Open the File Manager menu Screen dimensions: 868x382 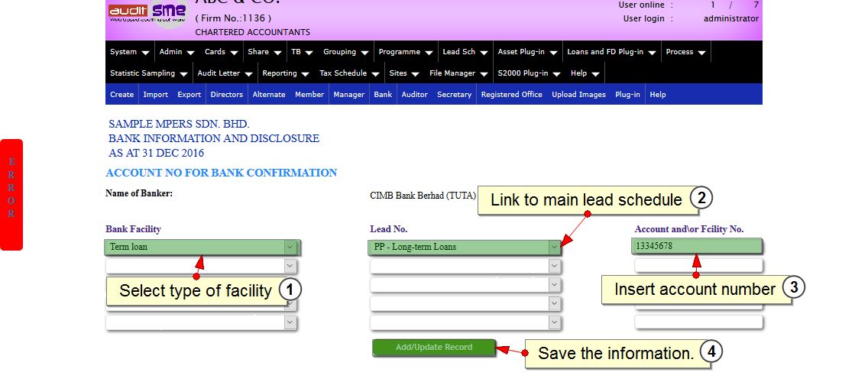tap(458, 73)
